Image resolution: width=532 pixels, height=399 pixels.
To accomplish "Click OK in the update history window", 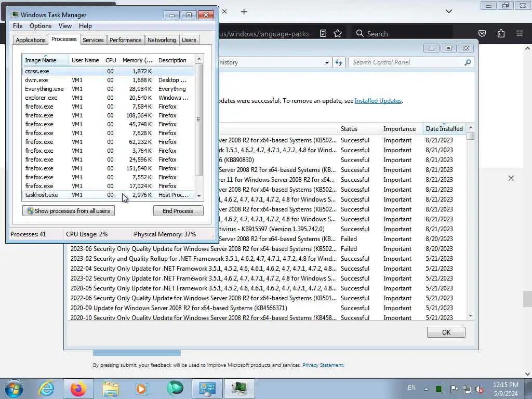I will (446, 332).
